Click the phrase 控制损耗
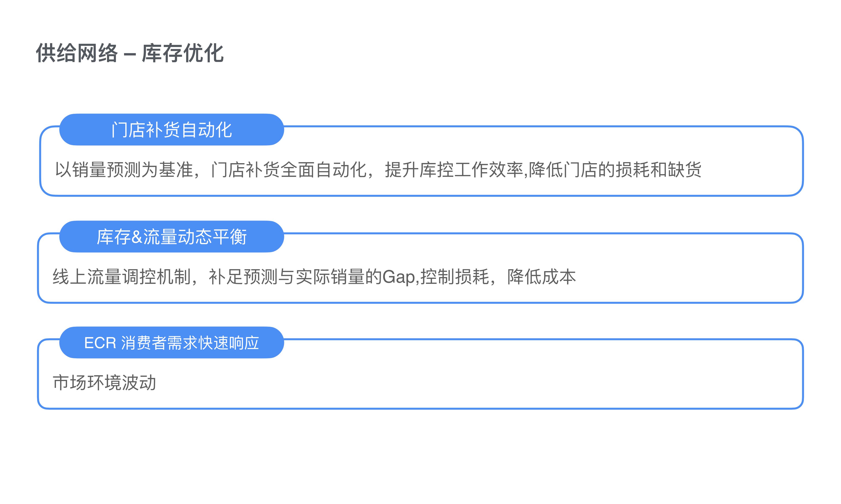 click(x=455, y=276)
